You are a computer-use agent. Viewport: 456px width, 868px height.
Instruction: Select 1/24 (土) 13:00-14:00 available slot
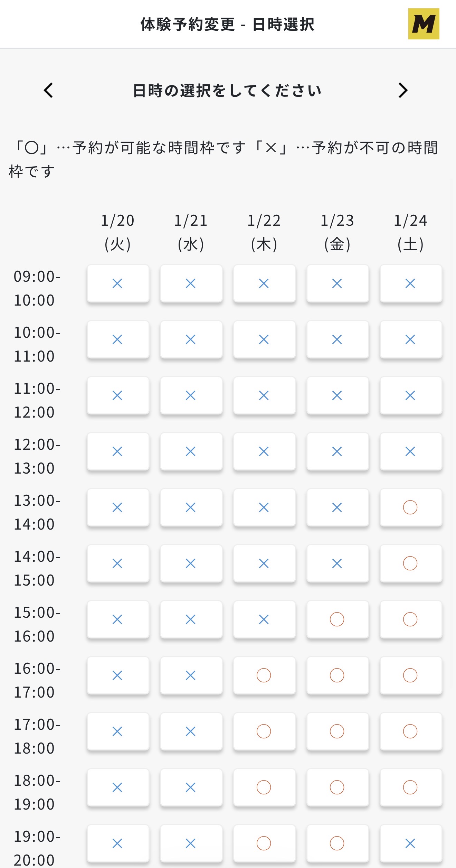point(410,507)
